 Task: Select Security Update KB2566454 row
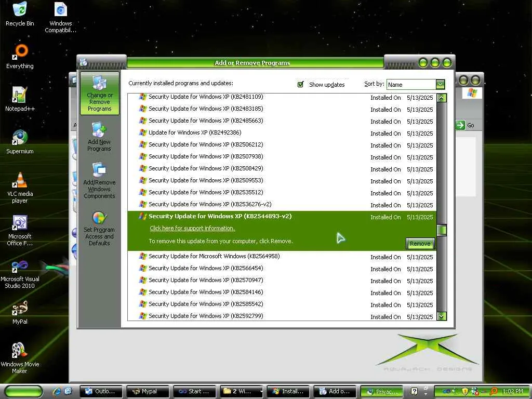tap(282, 269)
